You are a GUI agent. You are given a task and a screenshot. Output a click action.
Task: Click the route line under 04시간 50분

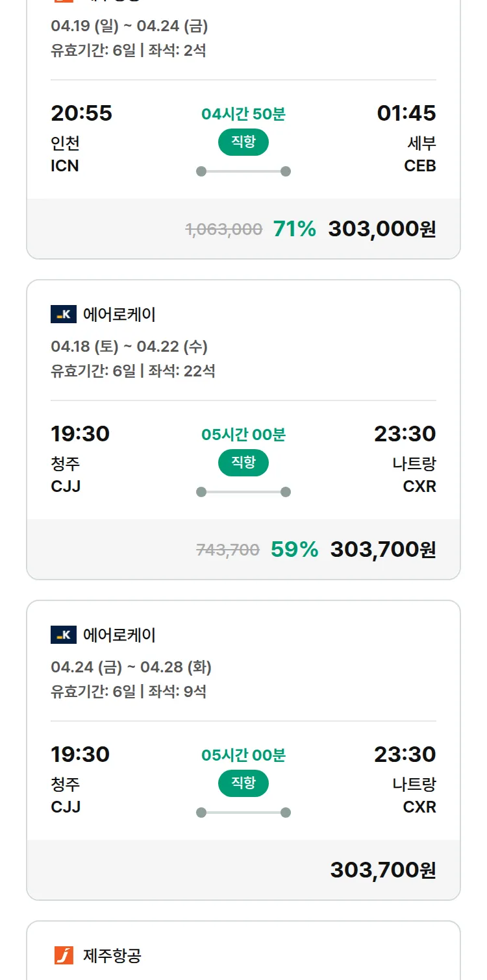click(x=243, y=171)
